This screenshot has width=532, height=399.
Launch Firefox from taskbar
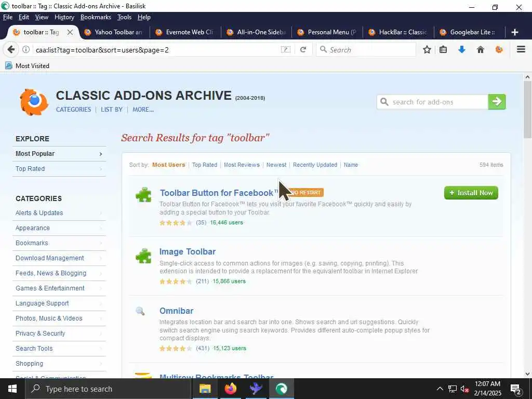(x=230, y=389)
